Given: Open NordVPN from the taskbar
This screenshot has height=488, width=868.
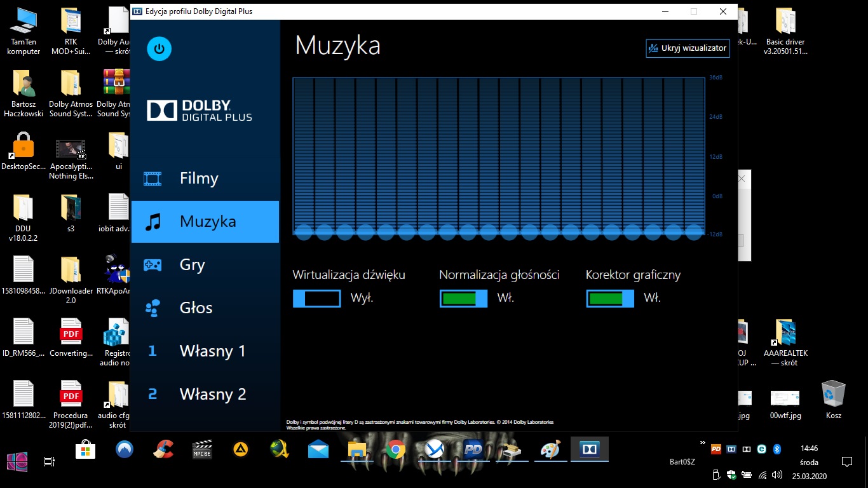Looking at the screenshot, I should click(125, 450).
